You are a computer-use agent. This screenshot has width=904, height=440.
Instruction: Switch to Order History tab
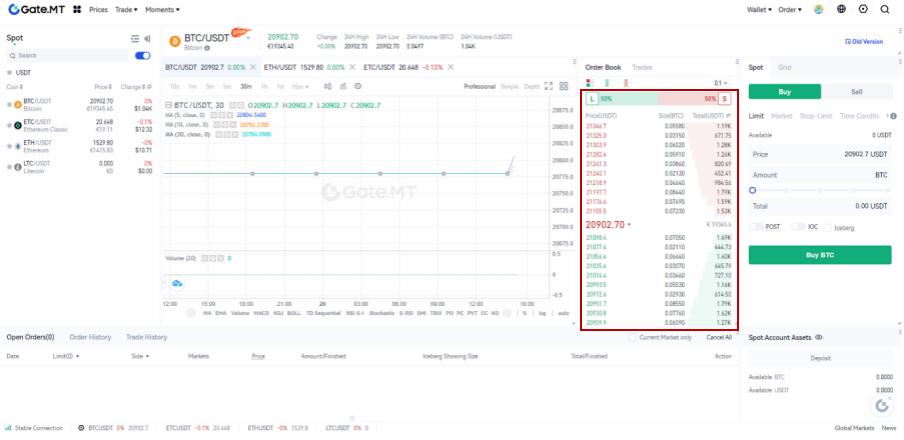click(90, 337)
